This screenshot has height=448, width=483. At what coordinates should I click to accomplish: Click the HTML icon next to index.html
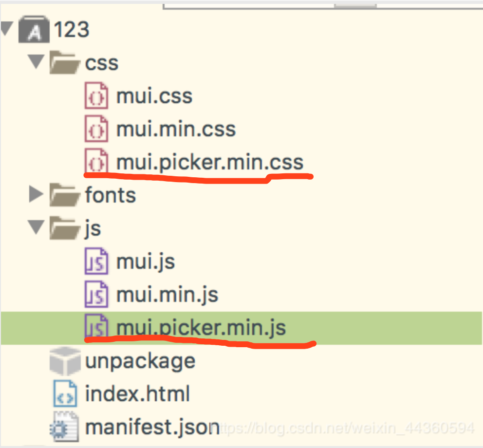point(65,393)
